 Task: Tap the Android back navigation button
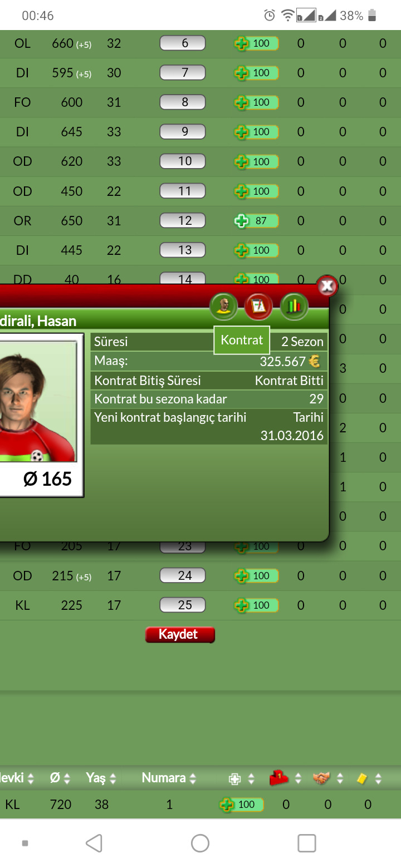(x=94, y=843)
